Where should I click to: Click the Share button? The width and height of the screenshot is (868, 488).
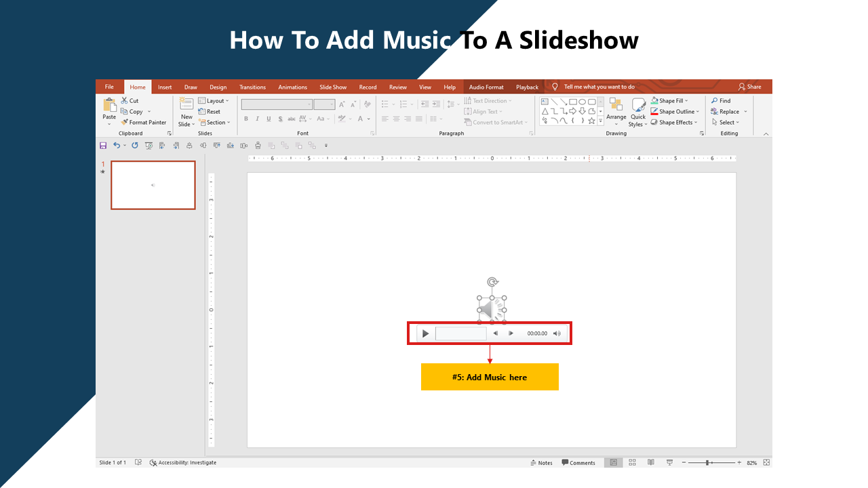tap(749, 87)
